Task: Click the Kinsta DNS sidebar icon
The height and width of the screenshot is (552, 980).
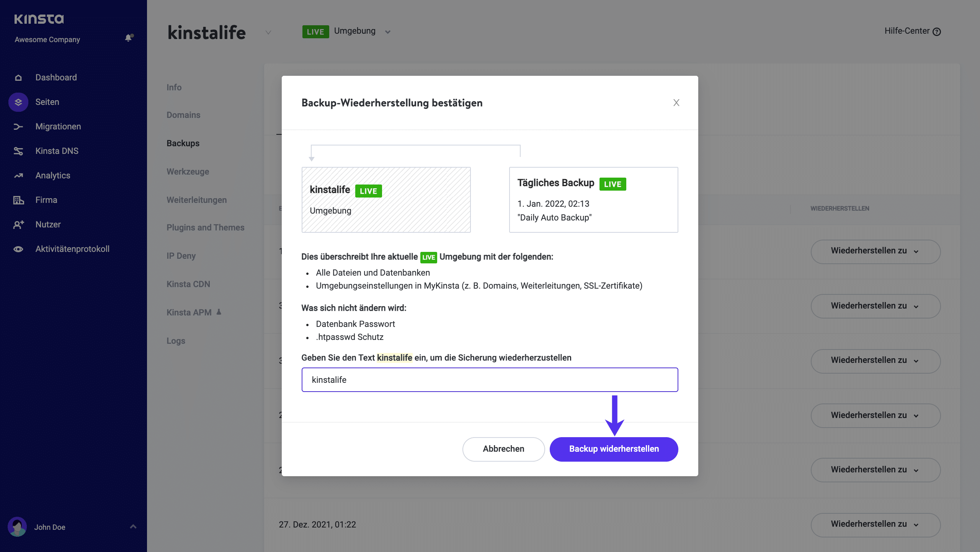Action: [18, 150]
